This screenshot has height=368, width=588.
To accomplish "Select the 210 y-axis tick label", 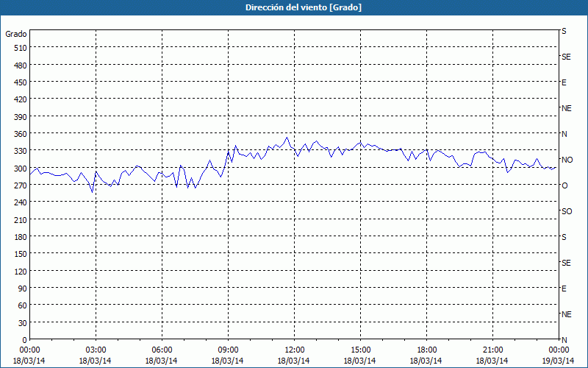I will click(x=21, y=220).
